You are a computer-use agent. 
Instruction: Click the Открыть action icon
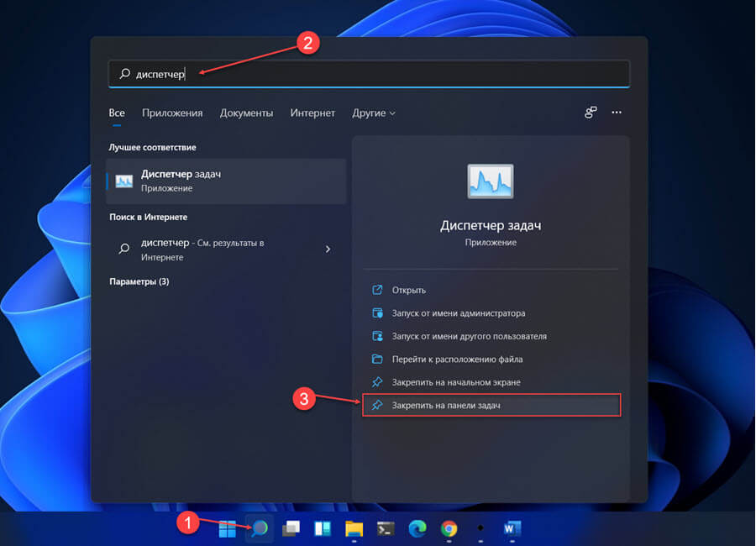[377, 290]
